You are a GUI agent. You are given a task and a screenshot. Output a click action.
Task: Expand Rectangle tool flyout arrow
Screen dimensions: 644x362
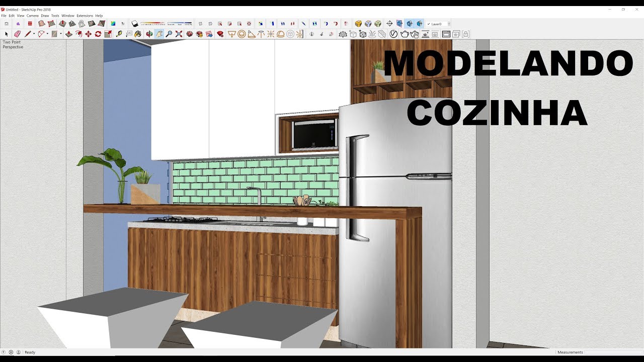click(x=61, y=34)
